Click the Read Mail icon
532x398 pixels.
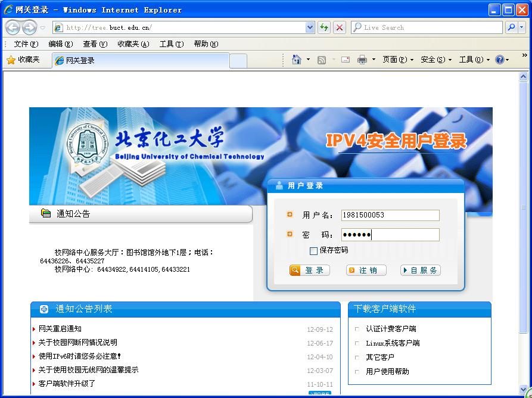(346, 60)
